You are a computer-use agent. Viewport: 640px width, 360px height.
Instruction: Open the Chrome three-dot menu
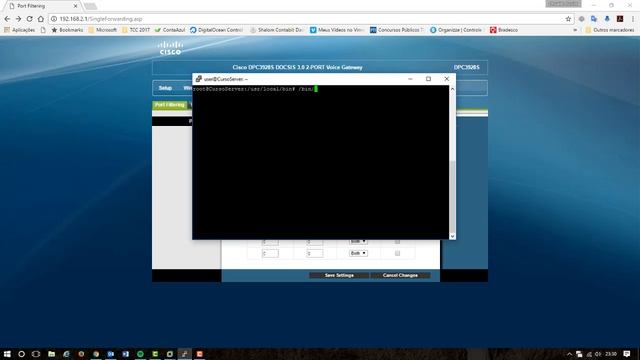[633, 19]
